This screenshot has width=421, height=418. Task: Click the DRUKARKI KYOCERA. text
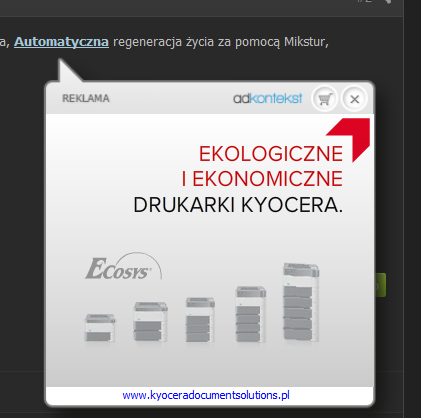[238, 205]
